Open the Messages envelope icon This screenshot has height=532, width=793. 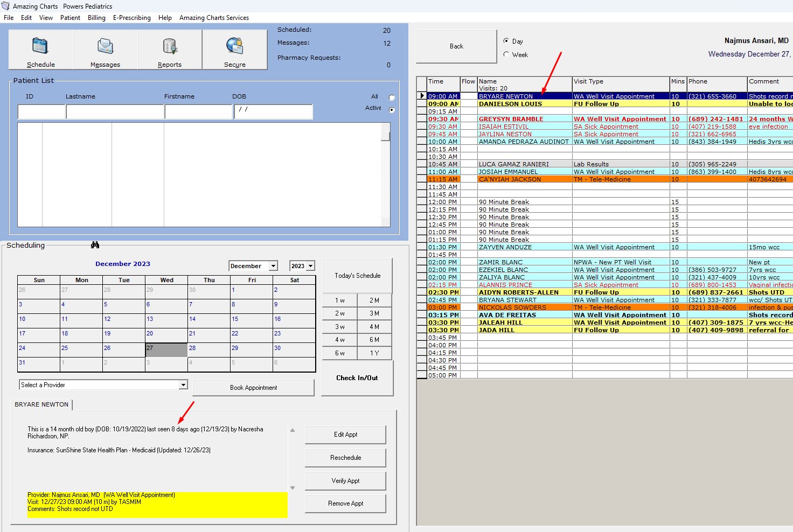[105, 46]
